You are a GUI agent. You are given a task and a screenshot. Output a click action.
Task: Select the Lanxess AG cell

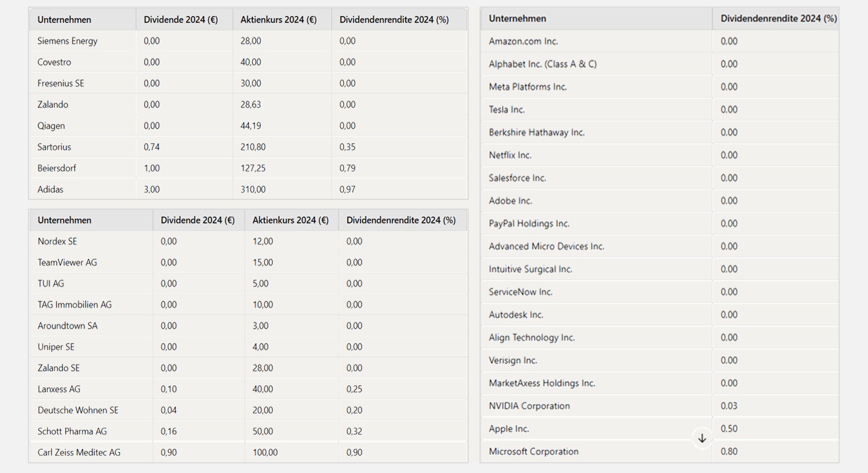[59, 389]
